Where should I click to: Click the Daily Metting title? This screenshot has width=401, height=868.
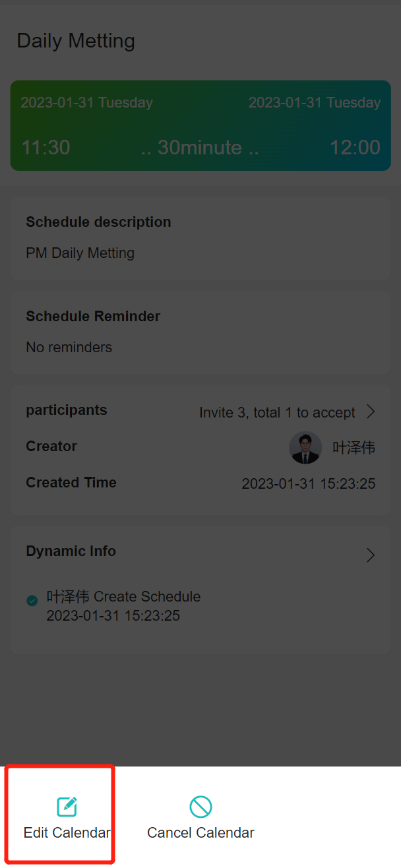pos(76,41)
